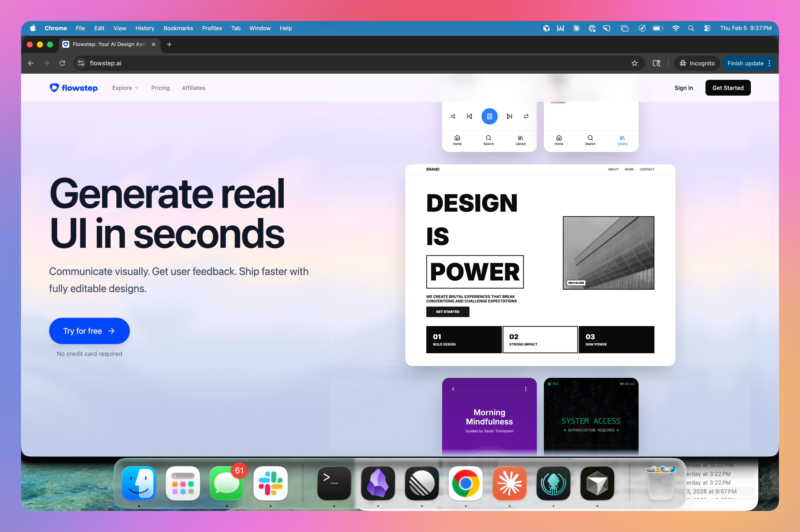Open the Pricing link in the navigation
800x532 pixels.
pyautogui.click(x=161, y=88)
